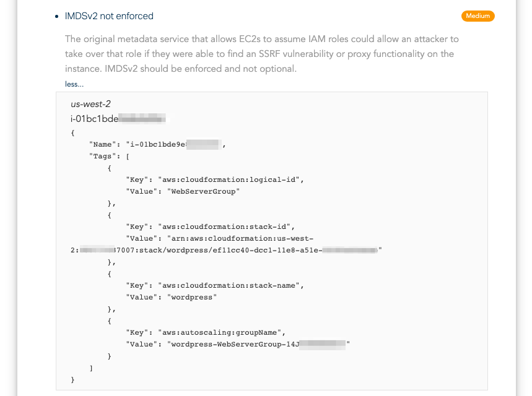Click the closing brace of the JSON

[x=72, y=379]
